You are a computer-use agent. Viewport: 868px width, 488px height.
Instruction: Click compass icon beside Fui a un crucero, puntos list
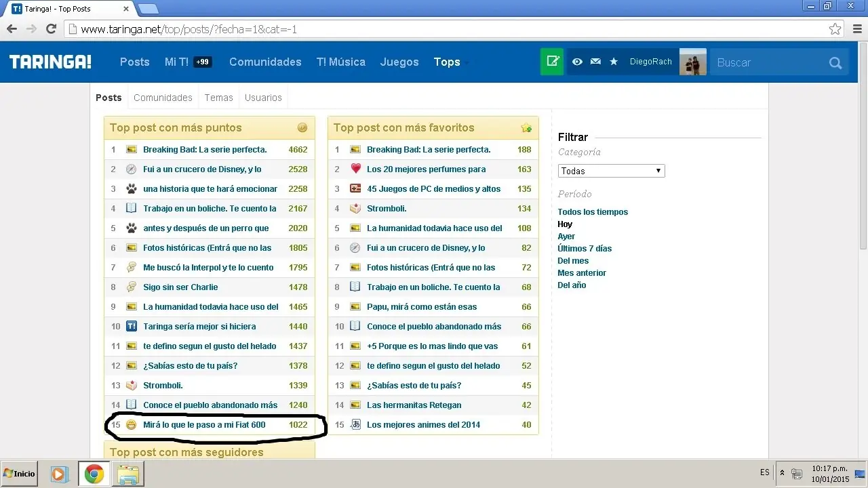[132, 169]
